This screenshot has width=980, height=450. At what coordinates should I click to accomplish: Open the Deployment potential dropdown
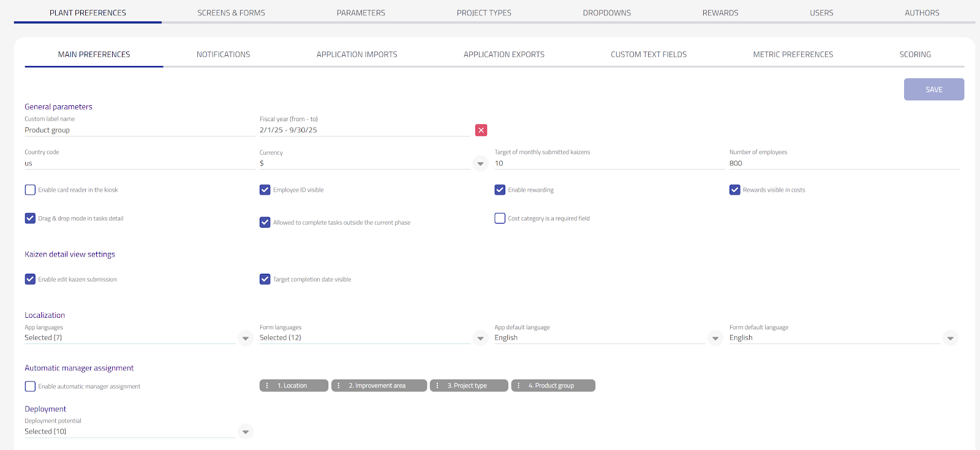pyautogui.click(x=245, y=432)
